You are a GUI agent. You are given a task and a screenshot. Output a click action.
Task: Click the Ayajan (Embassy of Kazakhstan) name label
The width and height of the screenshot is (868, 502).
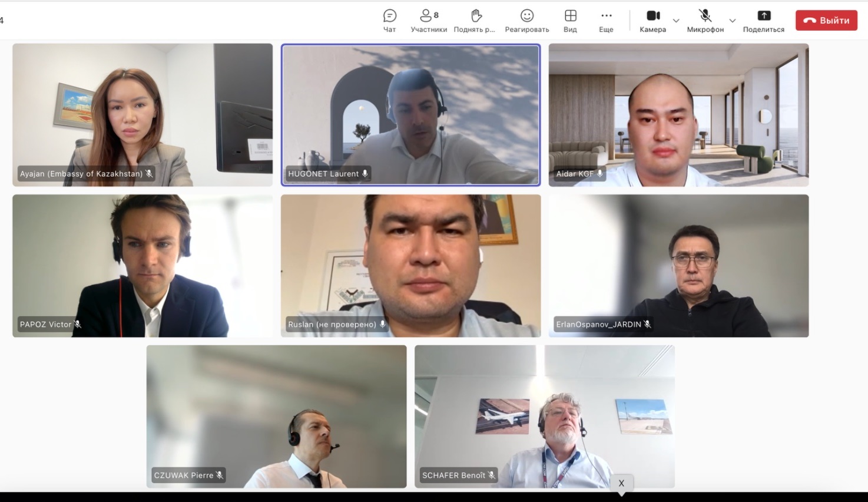[81, 174]
